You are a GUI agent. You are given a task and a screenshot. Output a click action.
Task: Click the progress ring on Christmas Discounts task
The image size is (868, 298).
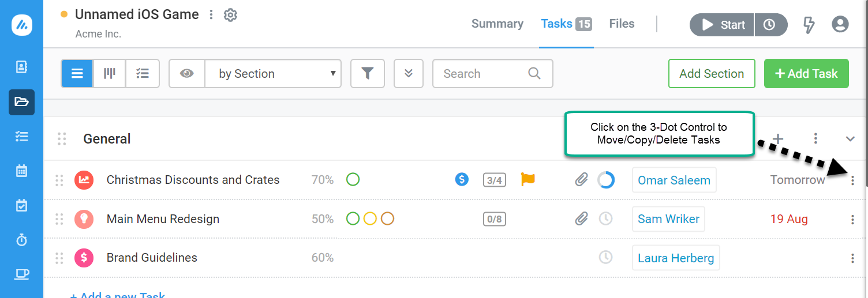606,180
